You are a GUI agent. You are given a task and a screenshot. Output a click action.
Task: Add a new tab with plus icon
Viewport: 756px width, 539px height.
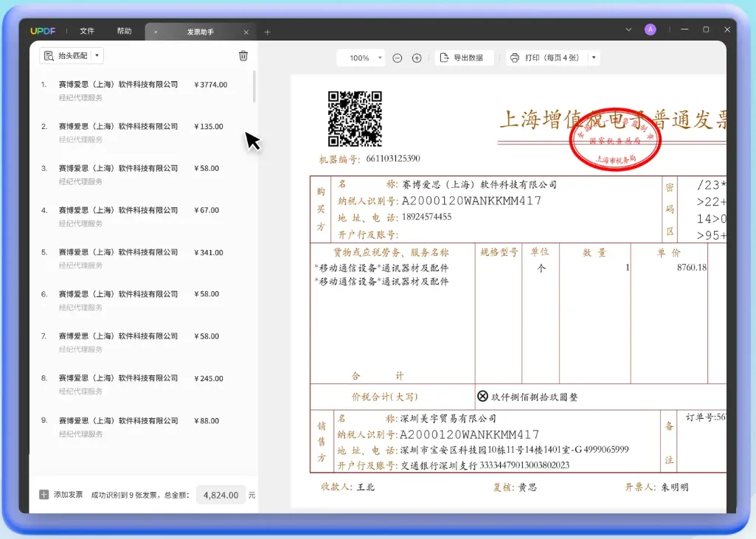pos(268,32)
